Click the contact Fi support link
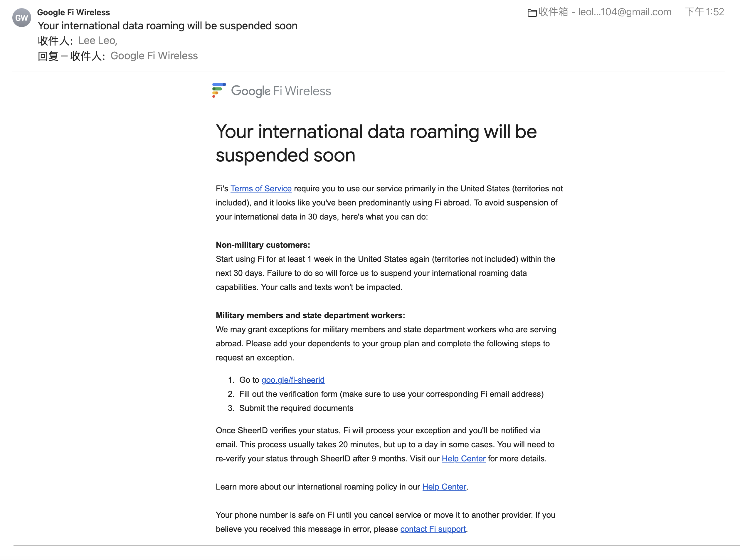The height and width of the screenshot is (560, 740). pyautogui.click(x=433, y=529)
